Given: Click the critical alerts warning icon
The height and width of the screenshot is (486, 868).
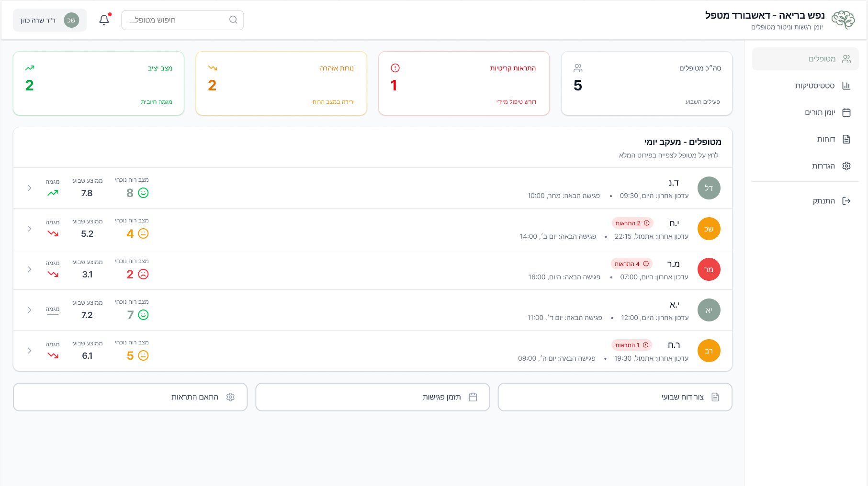Looking at the screenshot, I should tap(395, 68).
